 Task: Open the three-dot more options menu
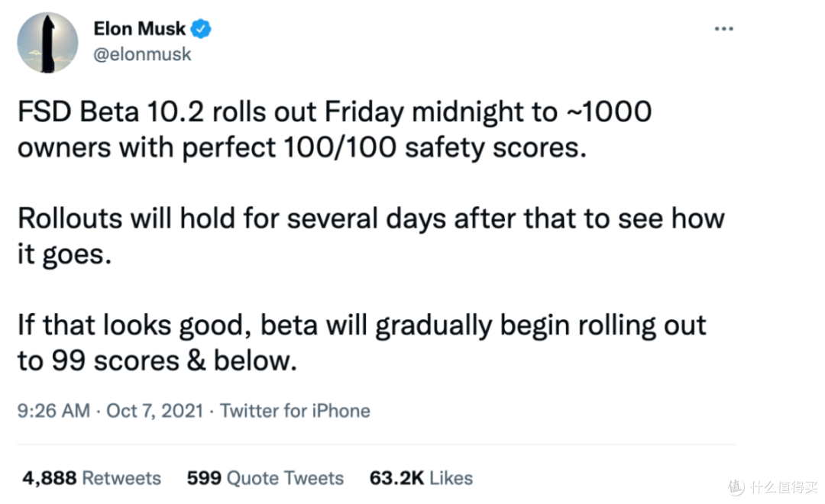[x=723, y=28]
